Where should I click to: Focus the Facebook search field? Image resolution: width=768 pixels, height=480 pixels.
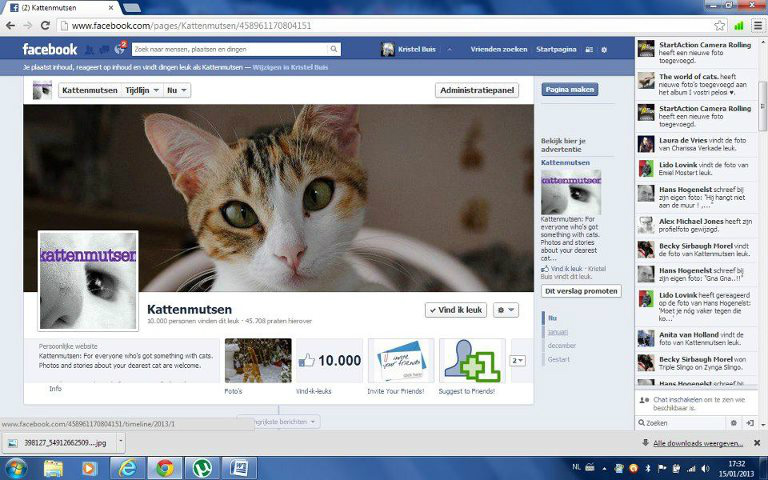[x=229, y=49]
